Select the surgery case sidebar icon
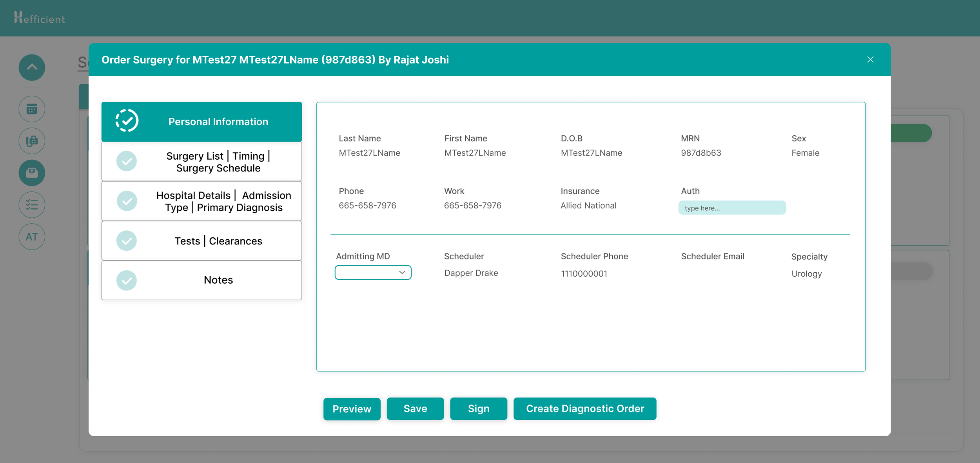 coord(32,173)
